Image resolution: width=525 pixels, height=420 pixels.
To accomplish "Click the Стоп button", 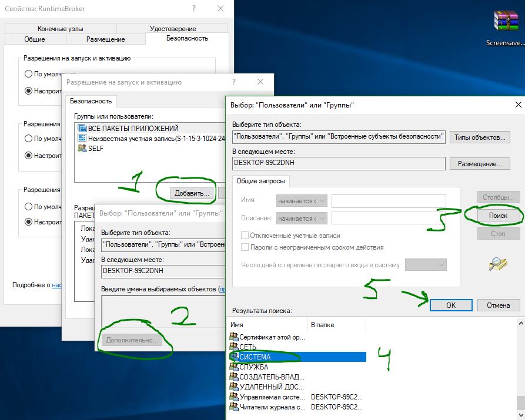I will point(498,234).
